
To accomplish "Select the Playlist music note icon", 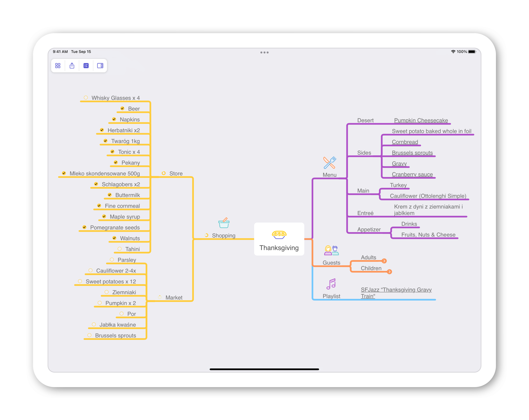I will coord(331,284).
